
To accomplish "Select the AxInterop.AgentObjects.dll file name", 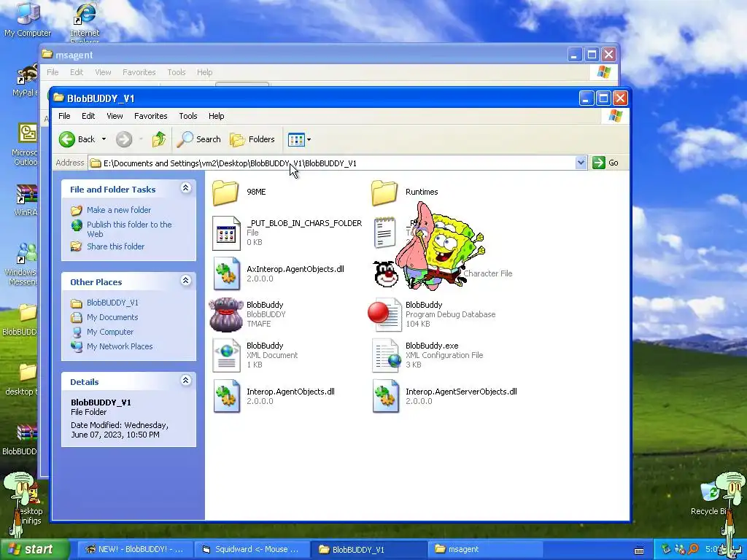I will pos(295,269).
